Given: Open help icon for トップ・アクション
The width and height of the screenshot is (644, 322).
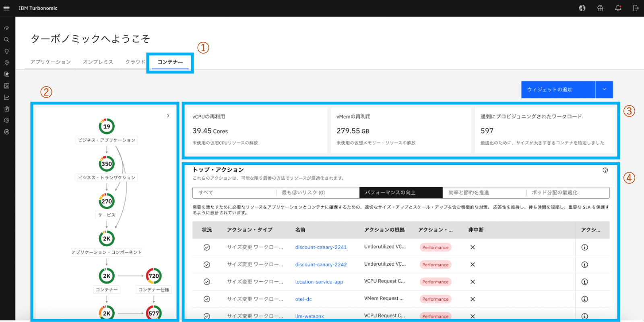Looking at the screenshot, I should pos(605,170).
